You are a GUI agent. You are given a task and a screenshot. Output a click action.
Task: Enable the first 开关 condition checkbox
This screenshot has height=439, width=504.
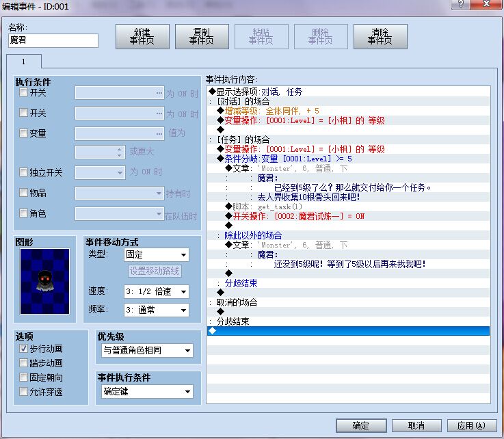click(23, 92)
